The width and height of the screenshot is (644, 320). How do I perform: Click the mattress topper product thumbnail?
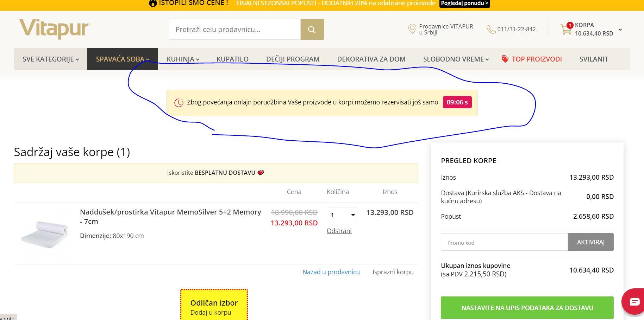pyautogui.click(x=44, y=235)
